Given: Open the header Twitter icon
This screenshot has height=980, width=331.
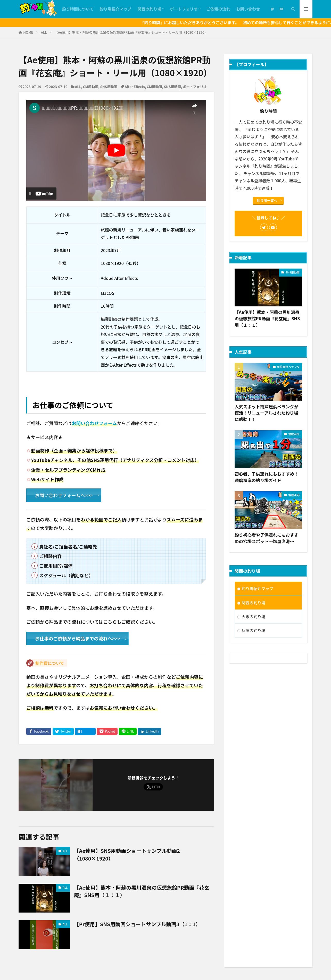Looking at the screenshot, I should pyautogui.click(x=272, y=9).
